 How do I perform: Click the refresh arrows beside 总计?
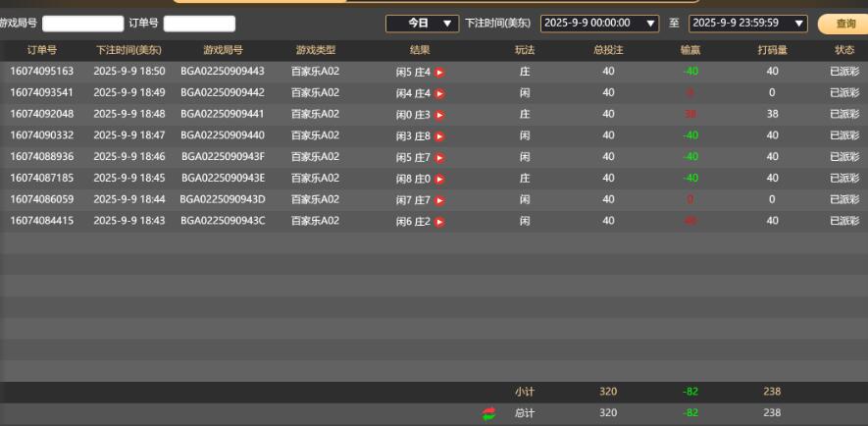pyautogui.click(x=489, y=413)
